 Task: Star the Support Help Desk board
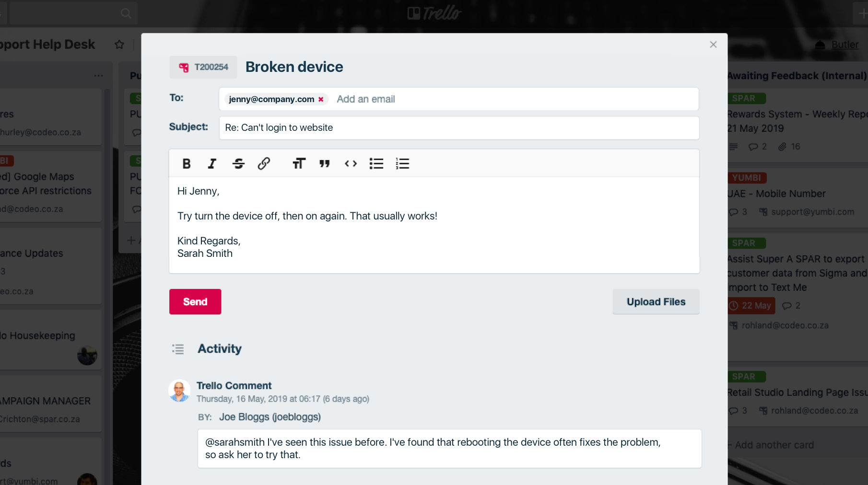[119, 45]
